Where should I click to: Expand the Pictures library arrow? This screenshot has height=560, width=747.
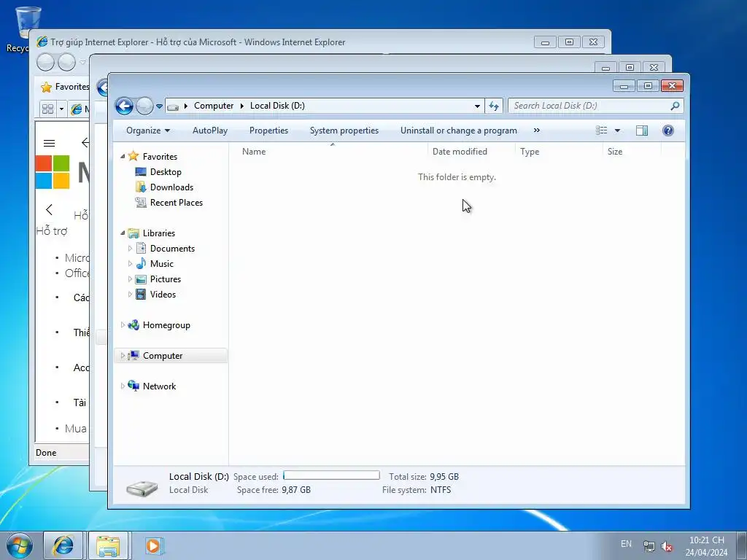tap(130, 279)
